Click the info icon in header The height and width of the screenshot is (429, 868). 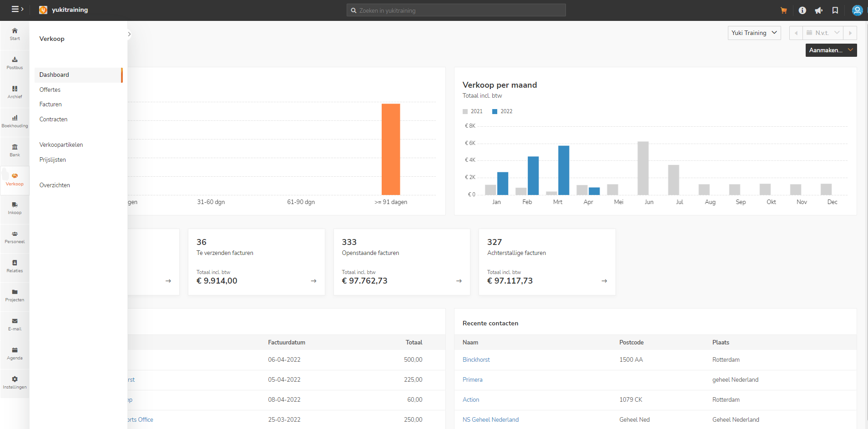(802, 10)
